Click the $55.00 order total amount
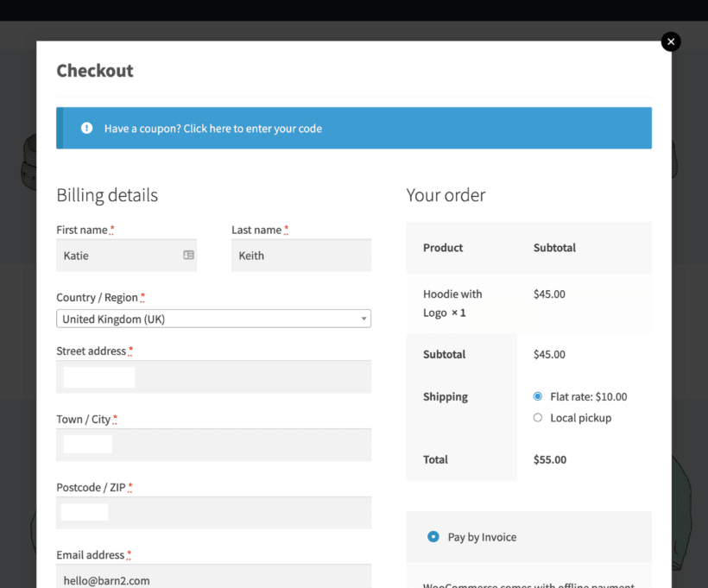708x588 pixels. coord(550,459)
